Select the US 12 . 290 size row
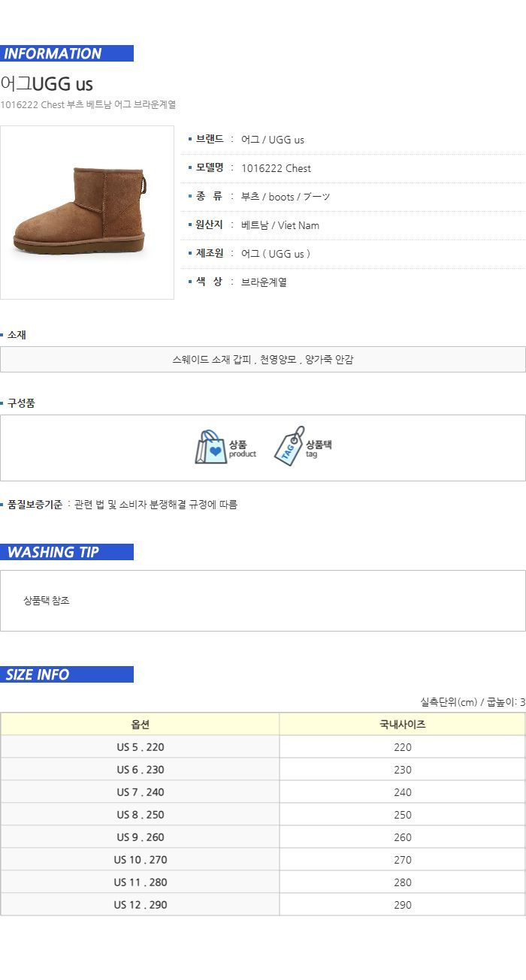The image size is (526, 980). pyautogui.click(x=263, y=905)
